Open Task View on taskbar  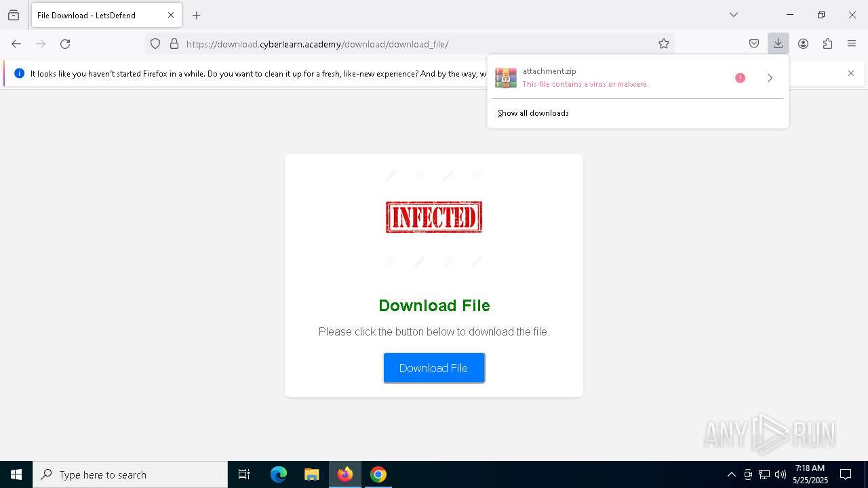click(x=244, y=474)
